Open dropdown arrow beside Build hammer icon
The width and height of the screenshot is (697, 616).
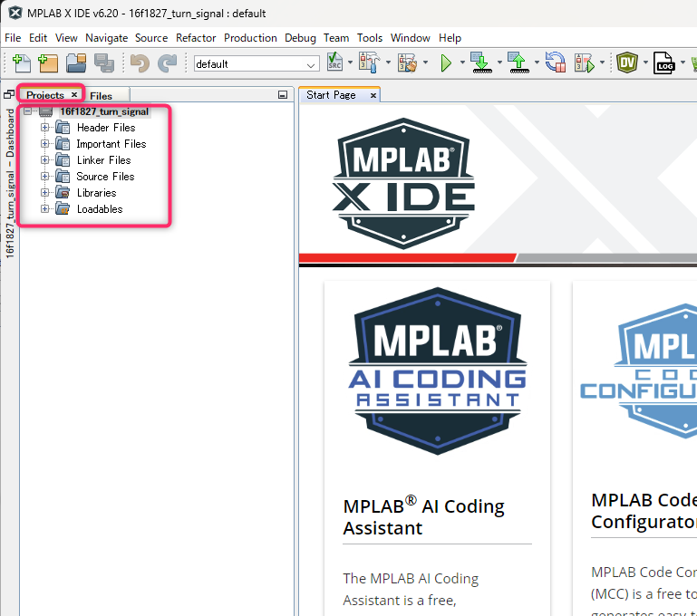(388, 63)
